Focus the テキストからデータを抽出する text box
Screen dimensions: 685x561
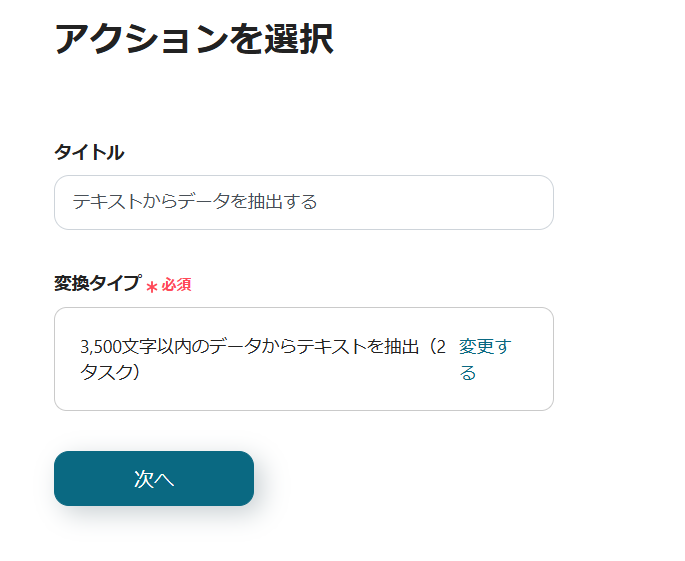[303, 202]
